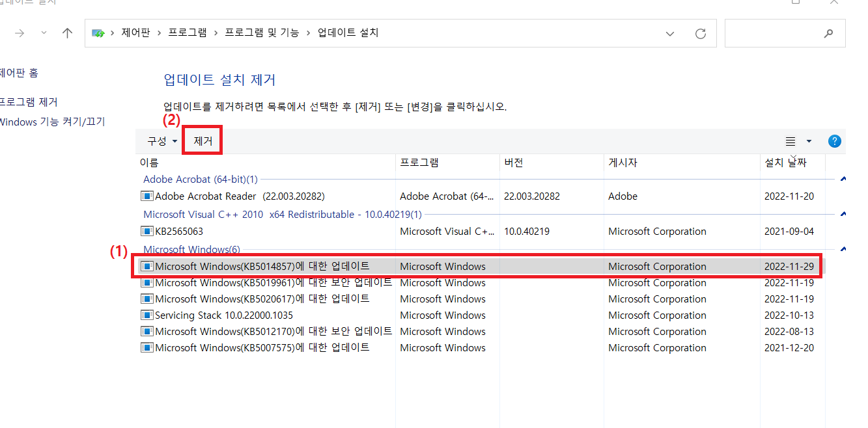Click install date 2022-10-13
The image size is (868, 428).
pos(789,315)
